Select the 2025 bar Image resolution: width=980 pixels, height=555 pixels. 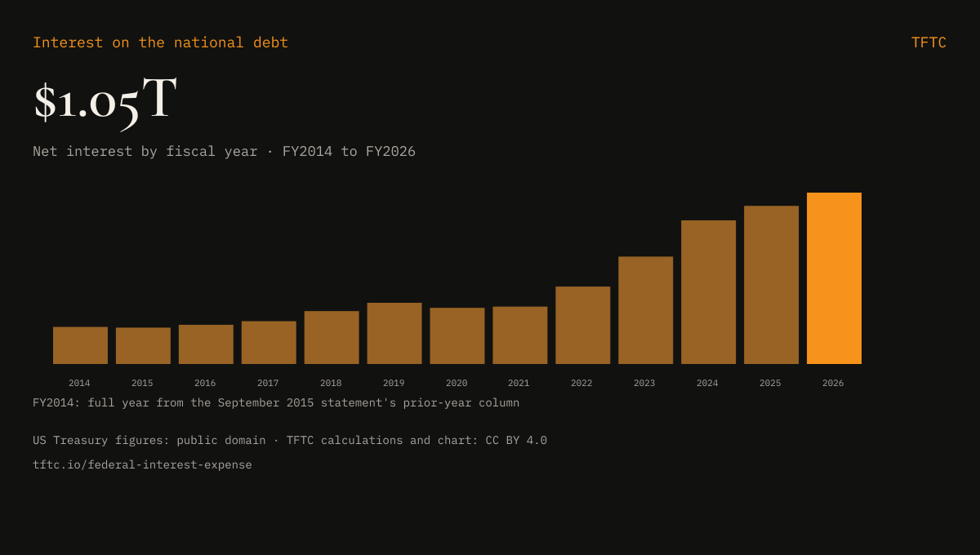772,285
